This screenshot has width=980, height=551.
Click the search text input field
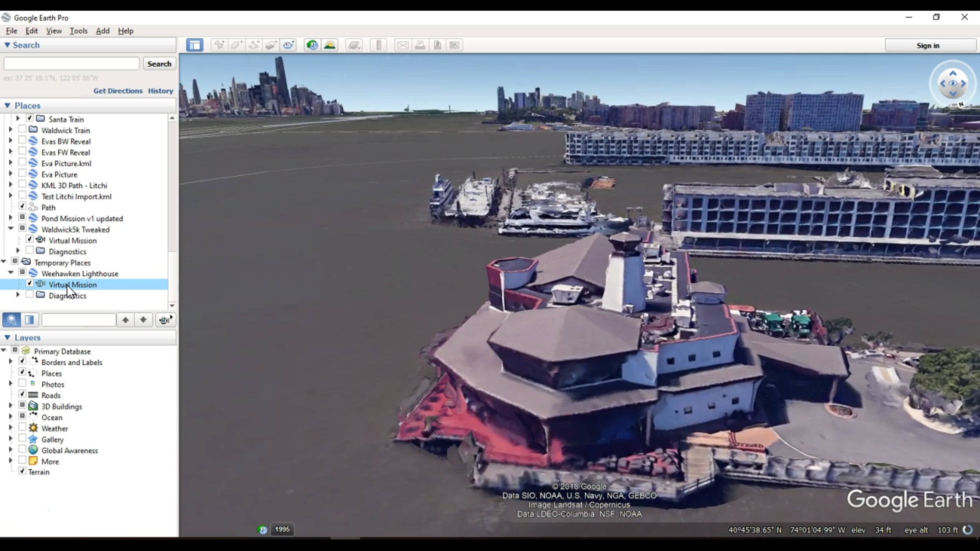71,64
